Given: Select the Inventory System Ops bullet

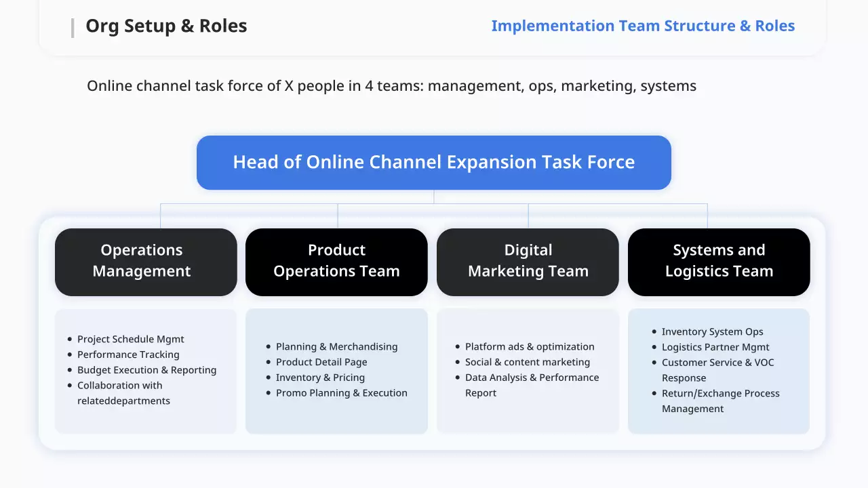Looking at the screenshot, I should (x=712, y=332).
